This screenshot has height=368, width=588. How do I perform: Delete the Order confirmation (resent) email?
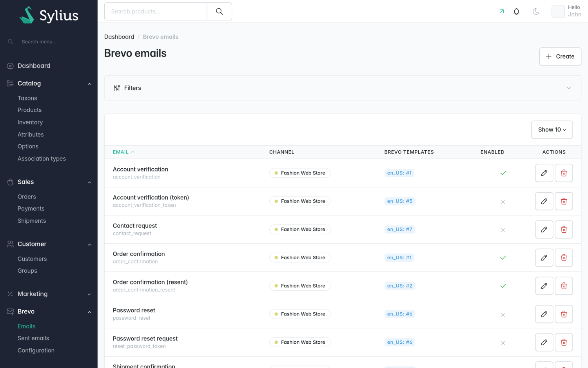click(x=564, y=286)
